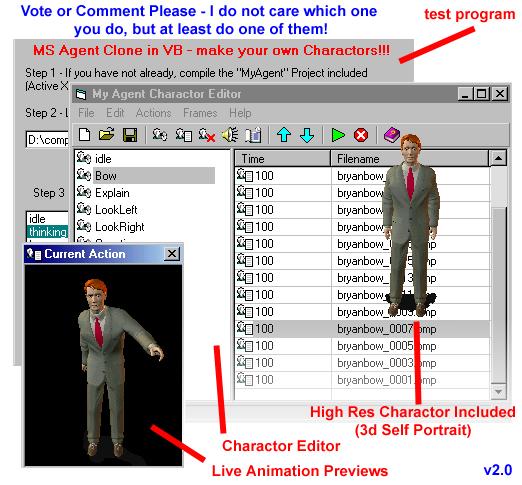Open the File menu
This screenshot has height=485, width=522.
pos(86,113)
